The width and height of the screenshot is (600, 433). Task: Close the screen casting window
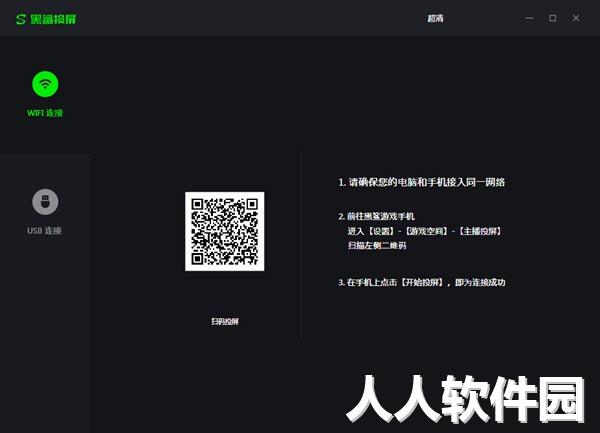(576, 18)
